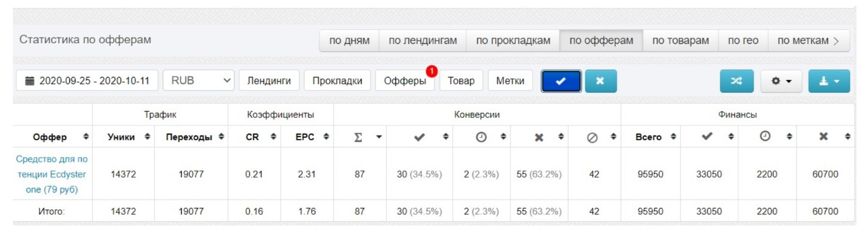The image size is (868, 243).
Task: Toggle the Метки filter button
Action: click(x=510, y=81)
